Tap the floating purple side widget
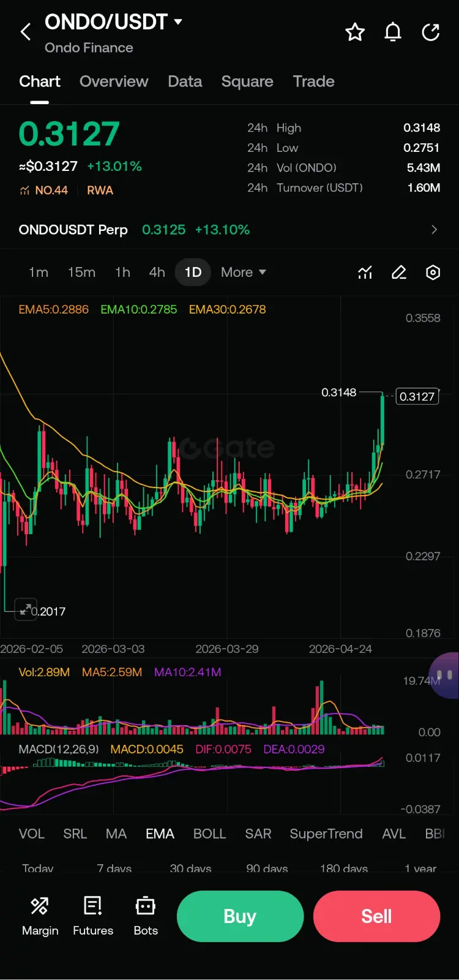459x980 pixels. [x=445, y=675]
